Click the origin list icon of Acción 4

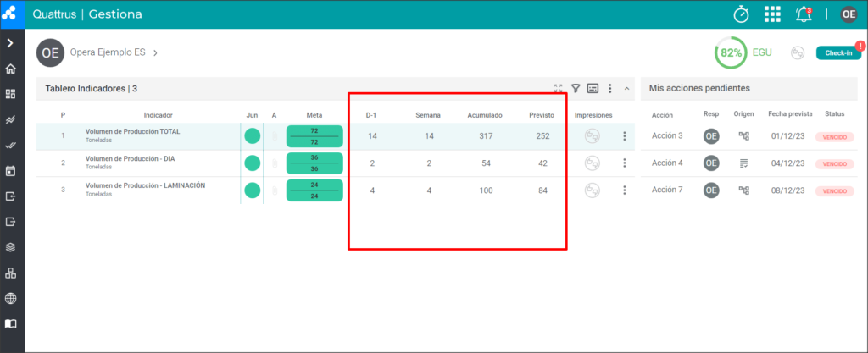click(x=744, y=163)
